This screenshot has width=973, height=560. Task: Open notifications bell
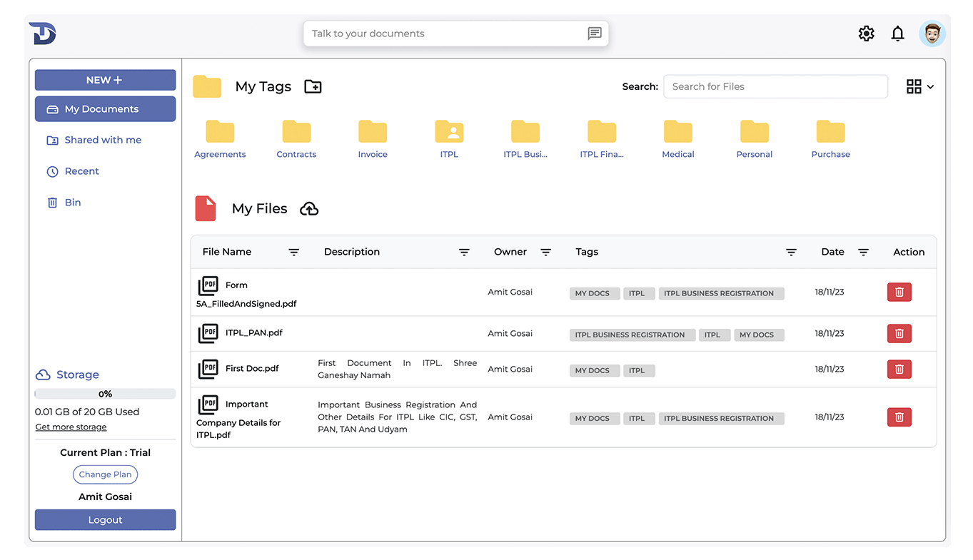click(898, 34)
